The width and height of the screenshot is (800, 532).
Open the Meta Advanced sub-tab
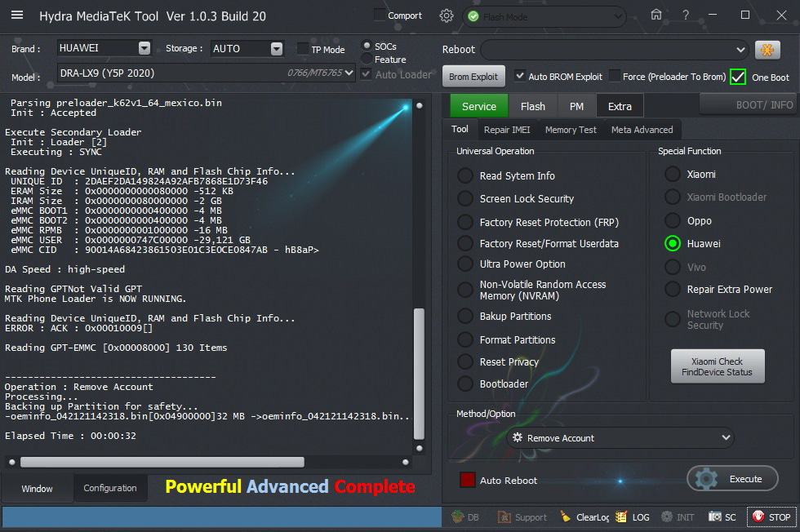642,130
